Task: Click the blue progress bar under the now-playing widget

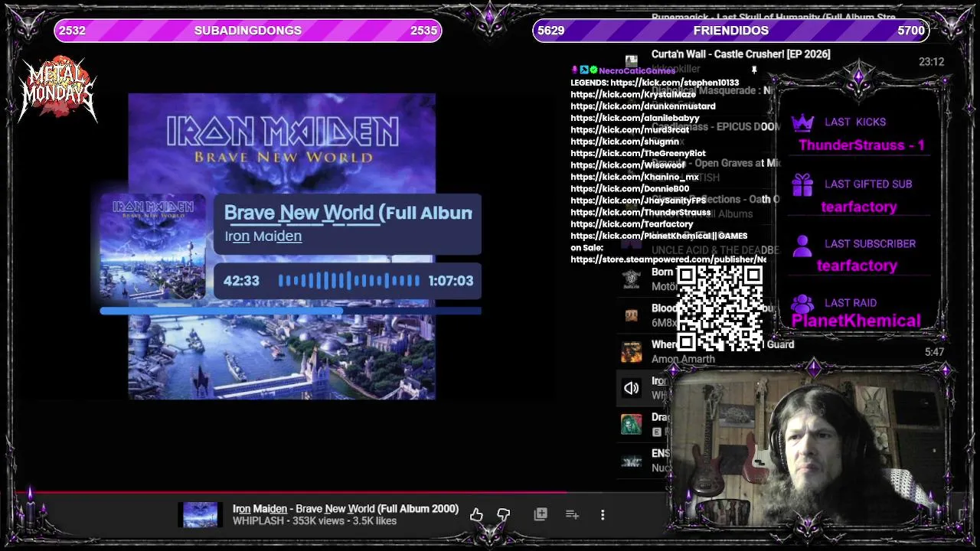Action: pyautogui.click(x=291, y=311)
